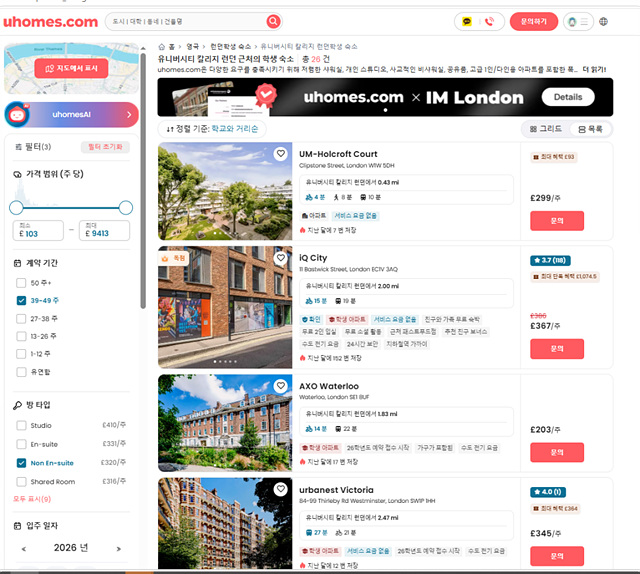Screen dimensions: 640x574
Task: Uncheck the Non En-suite checkbox
Action: pyautogui.click(x=22, y=463)
